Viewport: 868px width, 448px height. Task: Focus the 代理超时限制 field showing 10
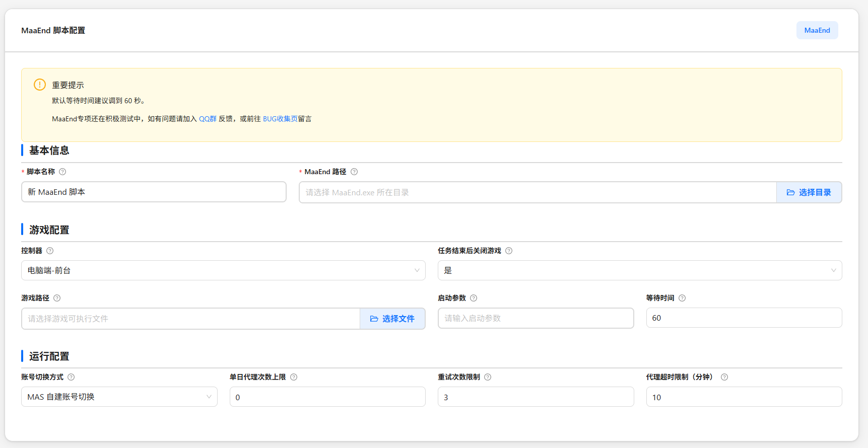point(744,397)
